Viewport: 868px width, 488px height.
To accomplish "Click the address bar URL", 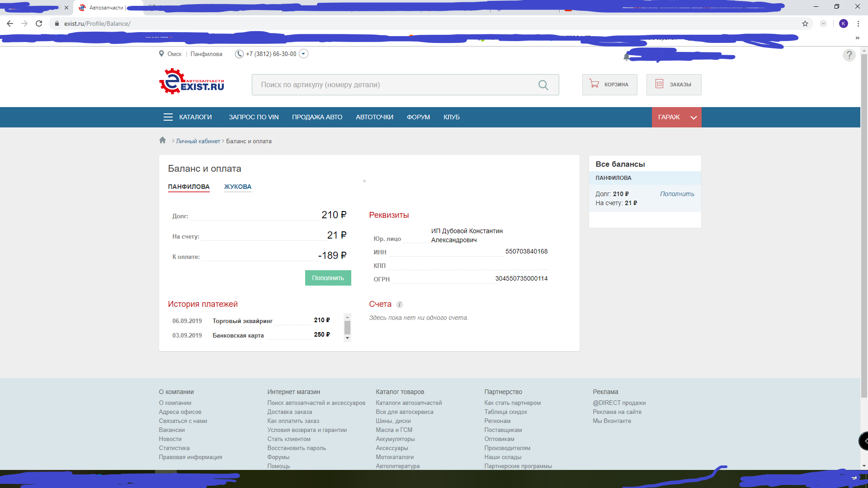I will coord(97,23).
